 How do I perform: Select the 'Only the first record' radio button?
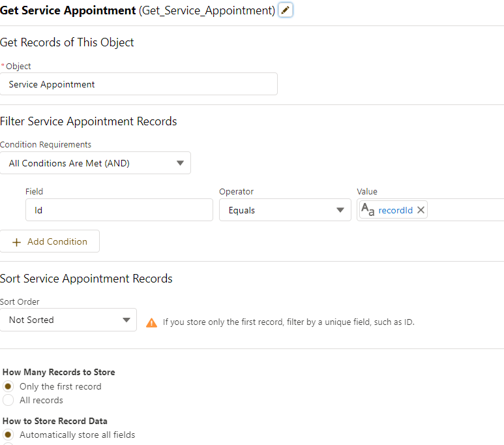click(x=8, y=386)
